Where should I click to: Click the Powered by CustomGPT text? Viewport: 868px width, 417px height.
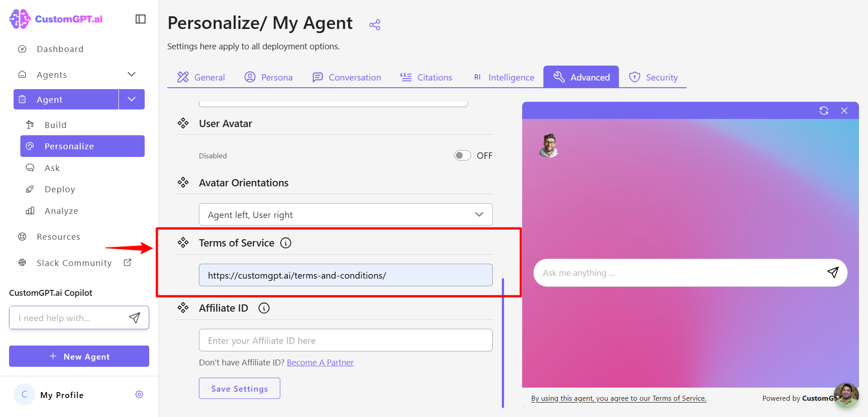click(798, 398)
